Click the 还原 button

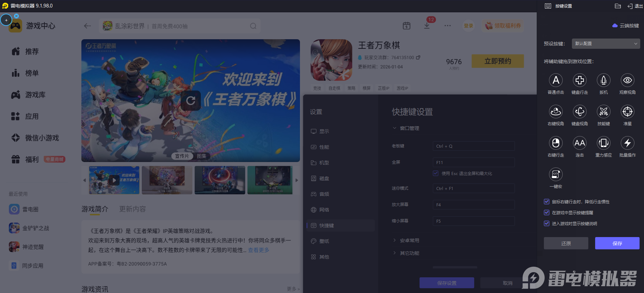point(566,243)
